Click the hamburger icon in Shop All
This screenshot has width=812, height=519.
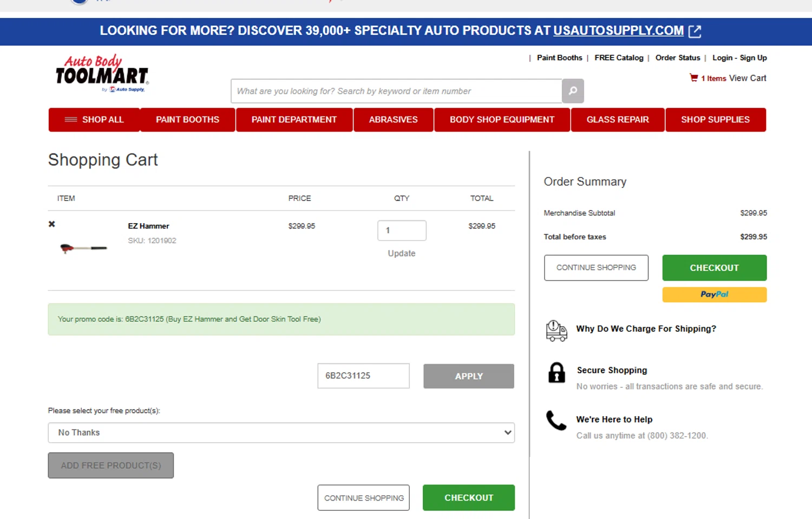point(71,120)
